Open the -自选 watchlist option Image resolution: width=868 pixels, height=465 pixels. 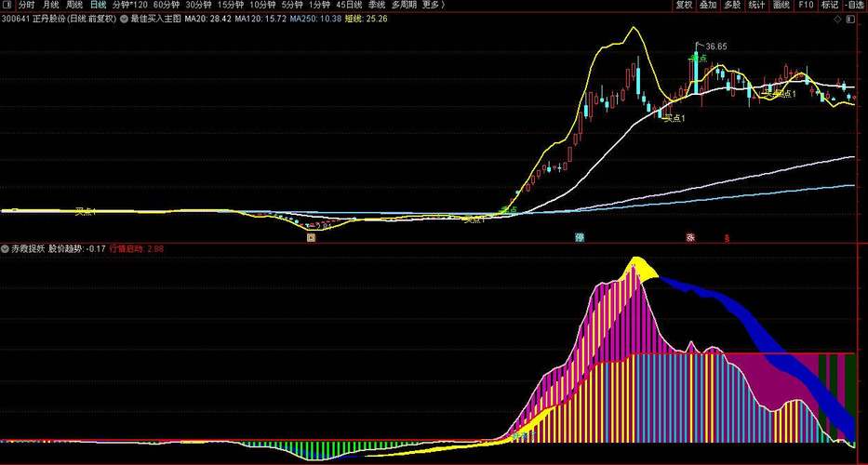click(855, 5)
